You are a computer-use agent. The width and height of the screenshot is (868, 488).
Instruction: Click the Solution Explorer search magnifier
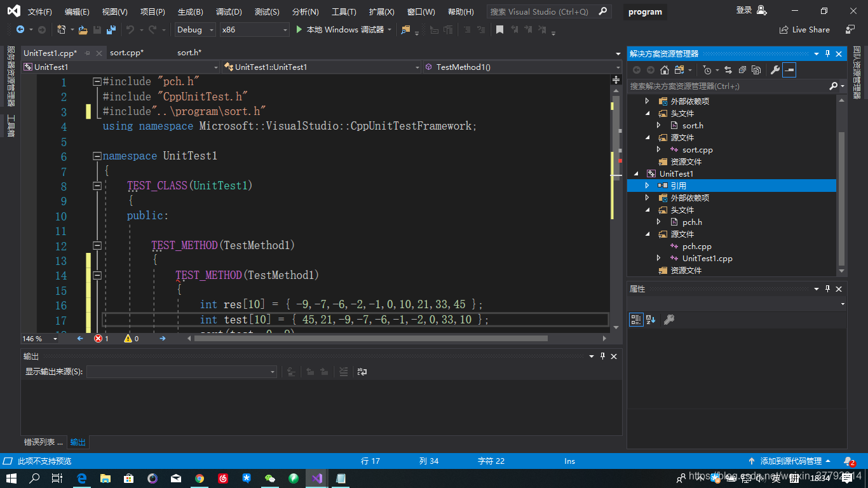coord(833,86)
